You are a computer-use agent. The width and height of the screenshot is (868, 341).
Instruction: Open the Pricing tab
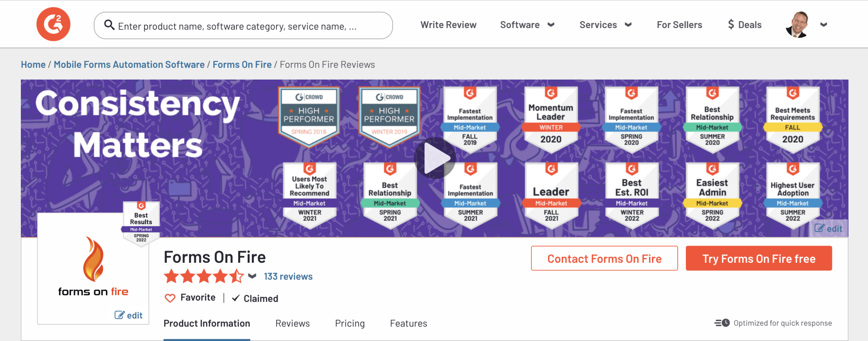click(x=350, y=323)
